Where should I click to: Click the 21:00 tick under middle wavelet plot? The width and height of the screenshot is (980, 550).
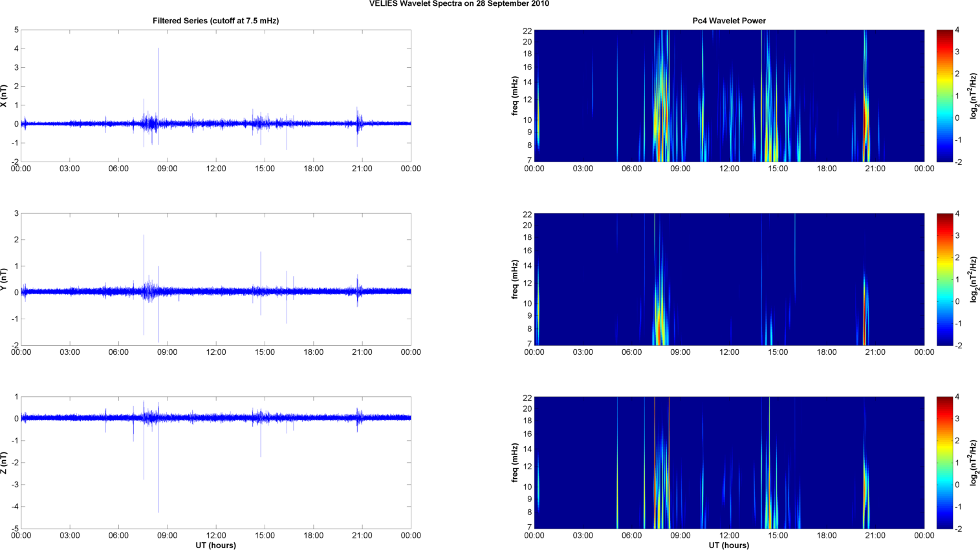pos(875,352)
